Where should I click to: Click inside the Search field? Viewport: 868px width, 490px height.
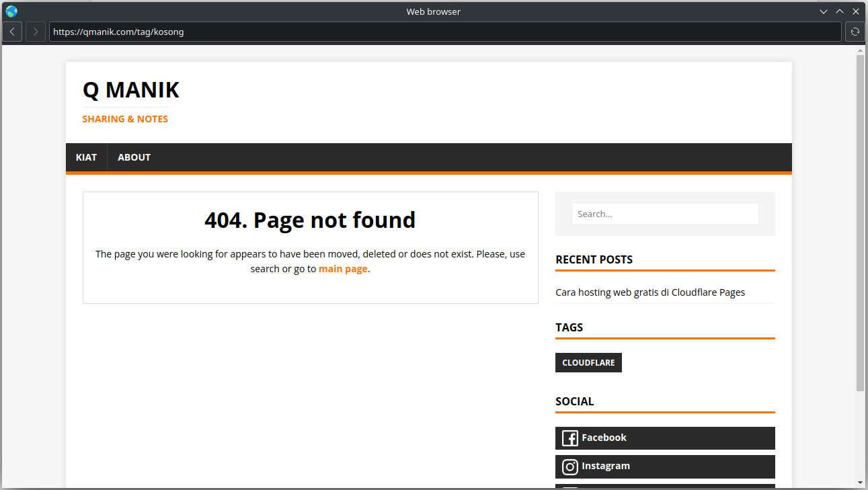point(664,213)
